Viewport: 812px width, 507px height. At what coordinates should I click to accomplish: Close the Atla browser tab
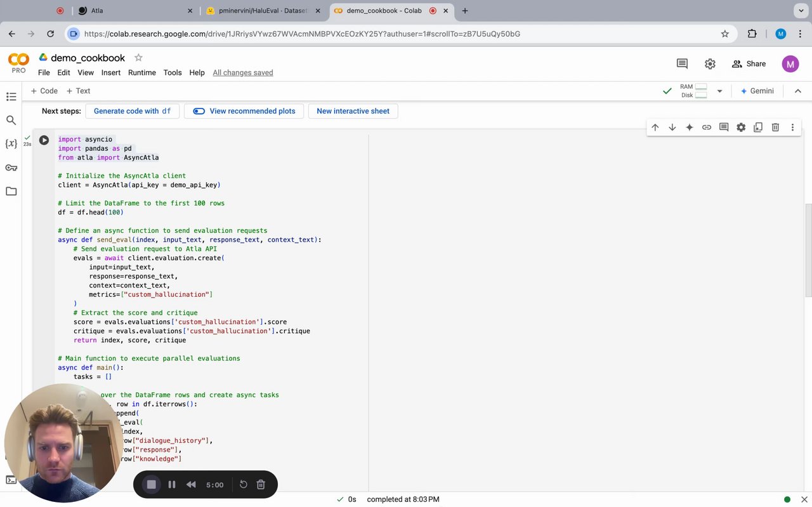[x=190, y=11]
